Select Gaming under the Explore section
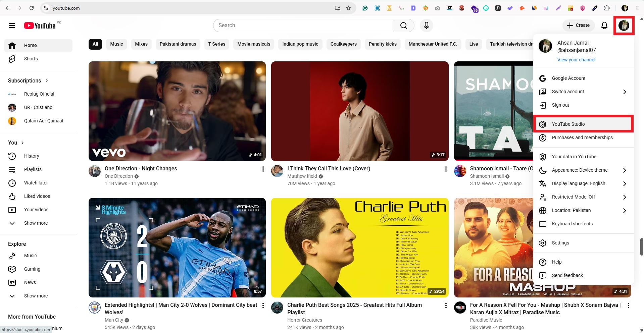 pyautogui.click(x=32, y=269)
